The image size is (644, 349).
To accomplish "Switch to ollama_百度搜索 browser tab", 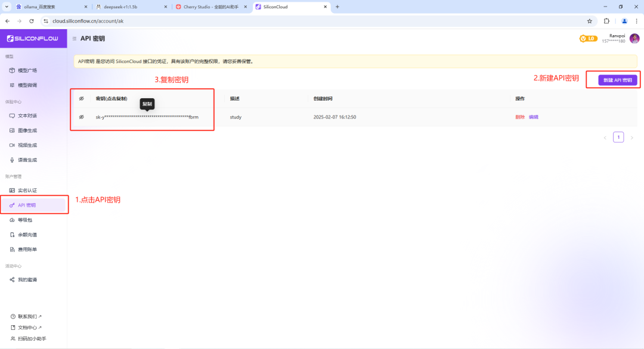I will tap(51, 7).
